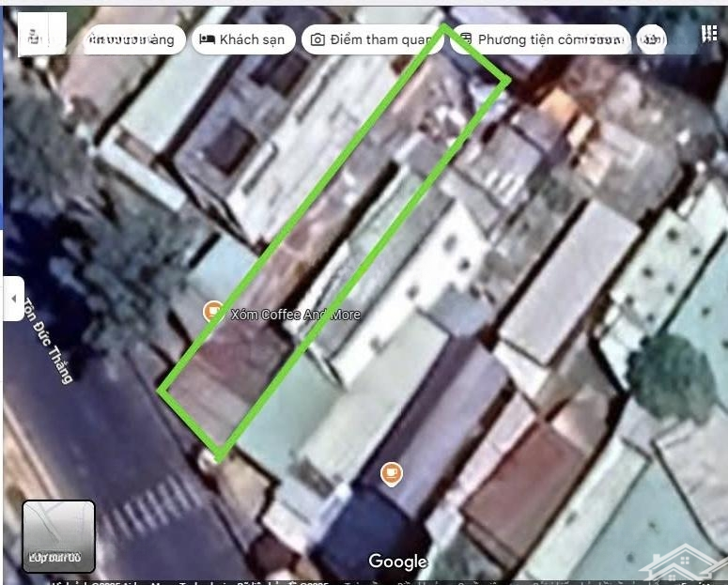Viewport: 728px width, 585px height.
Task: Select the Phương tiện công cộng chip
Action: point(540,39)
